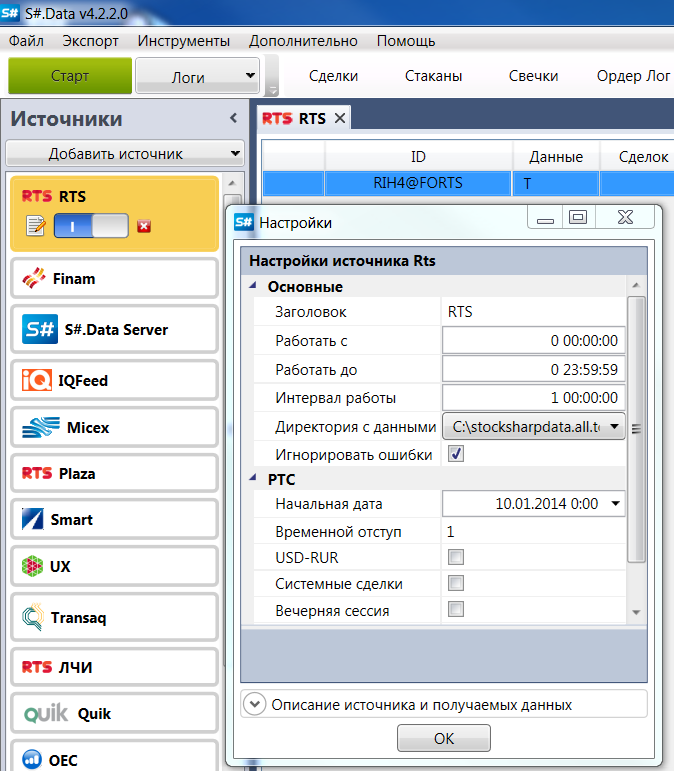Click the OK button in Настройки
This screenshot has height=771, width=674.
(x=444, y=738)
